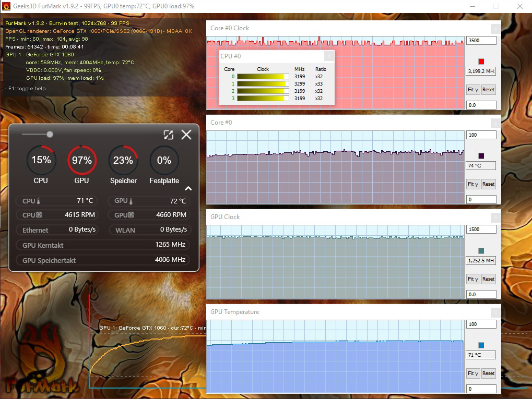Click the 0.0 min field of GPU Clock

click(481, 294)
